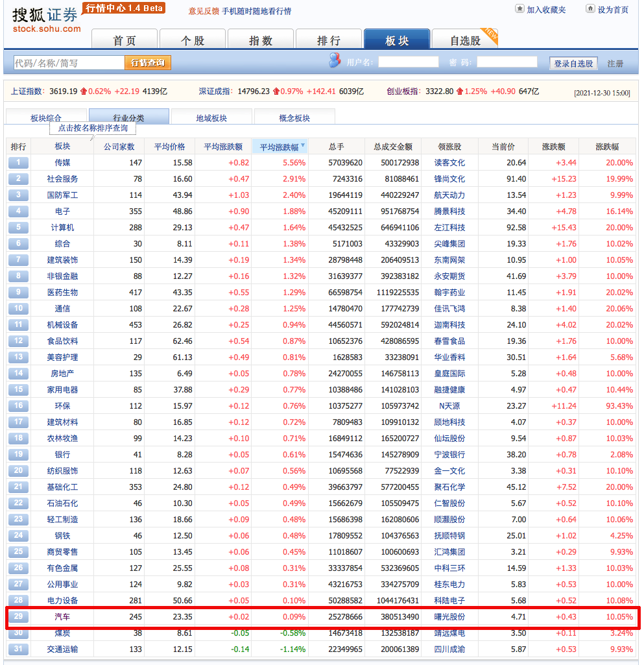Open the 概念板块 sub-tab
Viewport: 644px width, 665px height.
tap(294, 117)
